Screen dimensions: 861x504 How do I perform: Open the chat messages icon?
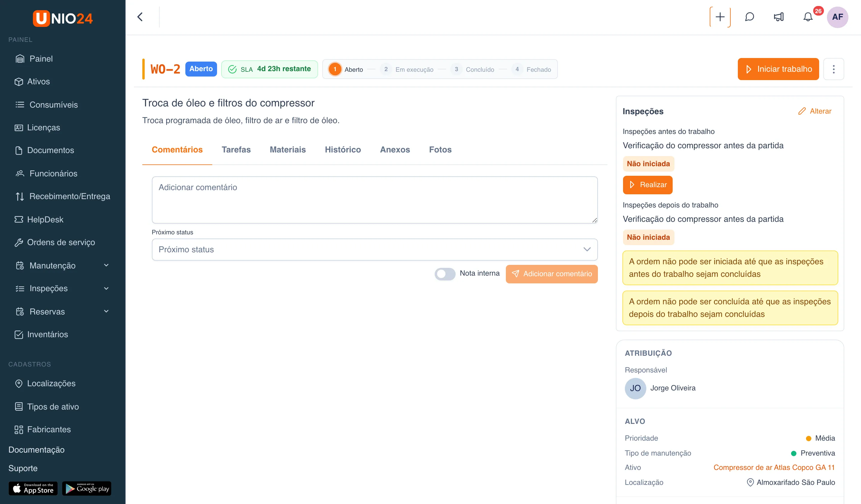pyautogui.click(x=749, y=17)
